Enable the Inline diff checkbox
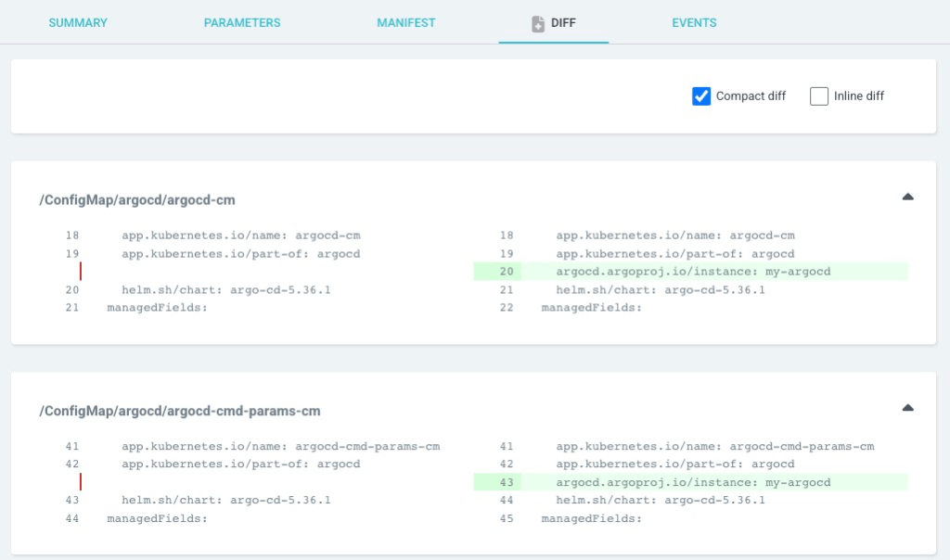 pyautogui.click(x=818, y=96)
